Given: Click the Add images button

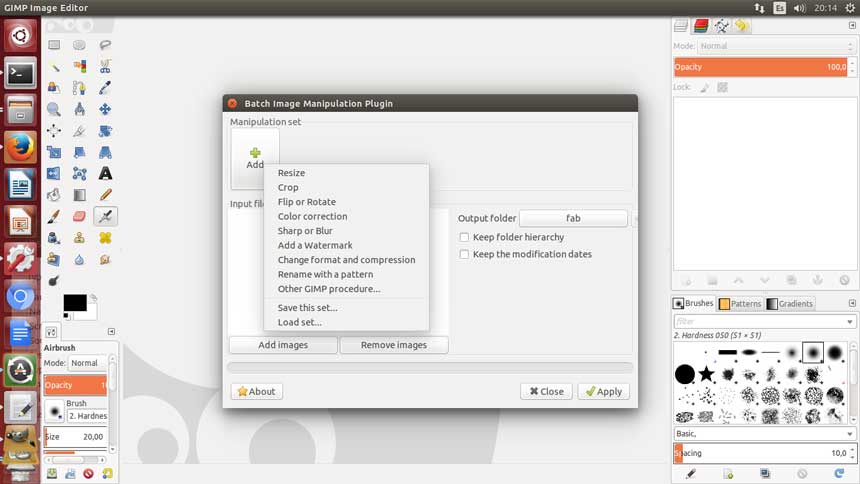Looking at the screenshot, I should click(283, 345).
